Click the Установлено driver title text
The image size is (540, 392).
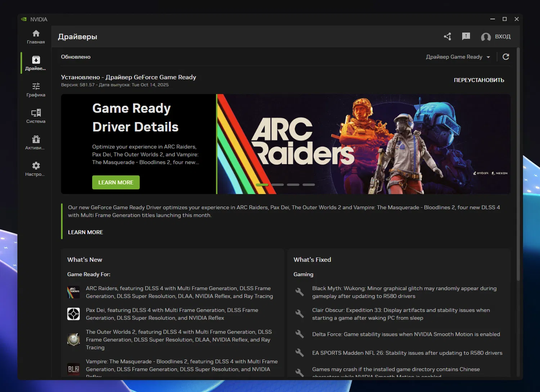pyautogui.click(x=129, y=77)
